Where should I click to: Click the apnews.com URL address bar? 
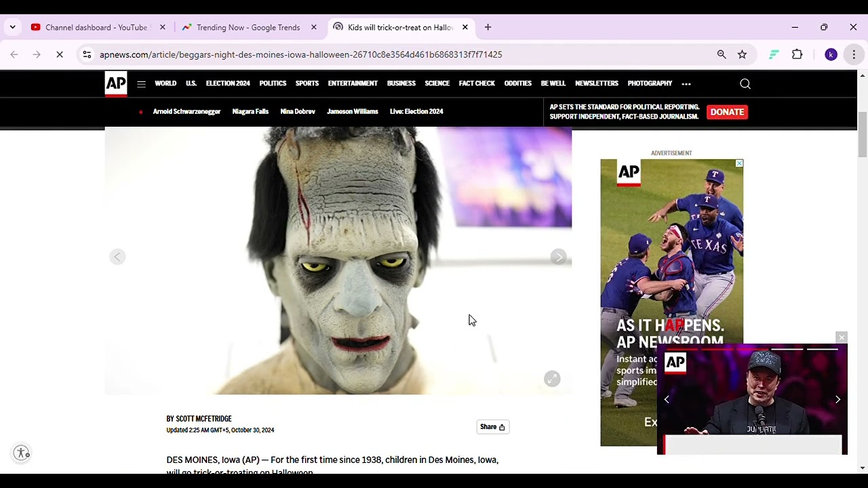pyautogui.click(x=300, y=54)
